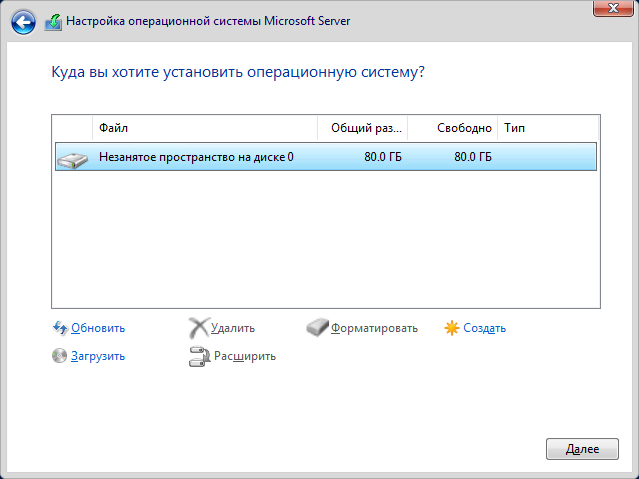This screenshot has height=479, width=639.
Task: Click the Форматировать eraser icon
Action: tap(317, 327)
